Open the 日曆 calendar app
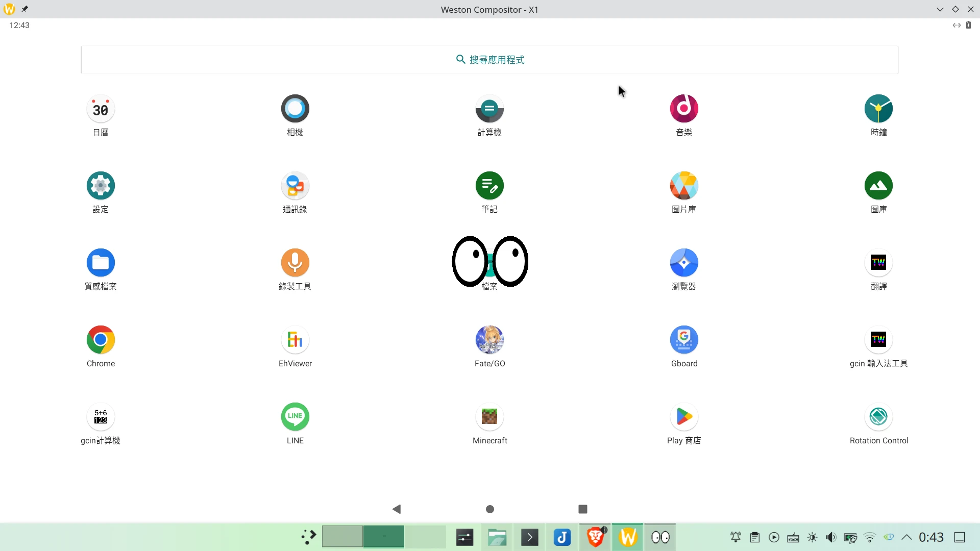Image resolution: width=980 pixels, height=551 pixels. [x=101, y=109]
